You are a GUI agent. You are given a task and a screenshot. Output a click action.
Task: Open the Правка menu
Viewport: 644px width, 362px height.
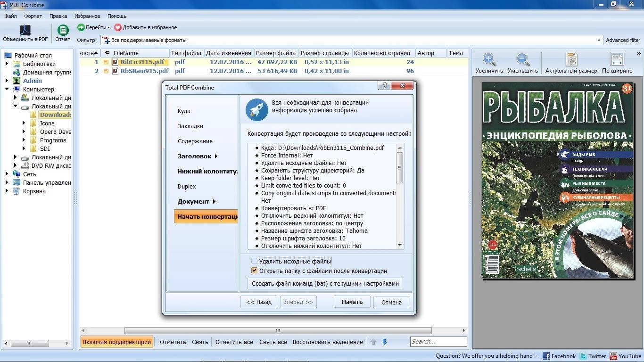[x=58, y=16]
